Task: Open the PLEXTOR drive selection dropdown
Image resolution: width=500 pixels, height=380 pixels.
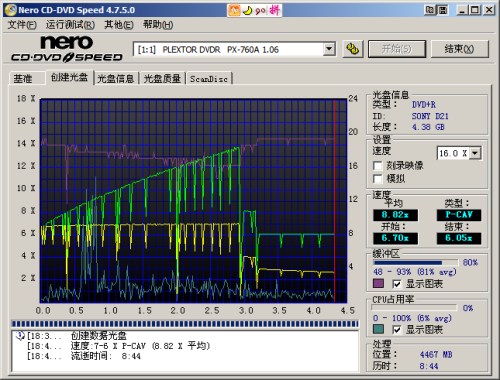Action: click(329, 49)
